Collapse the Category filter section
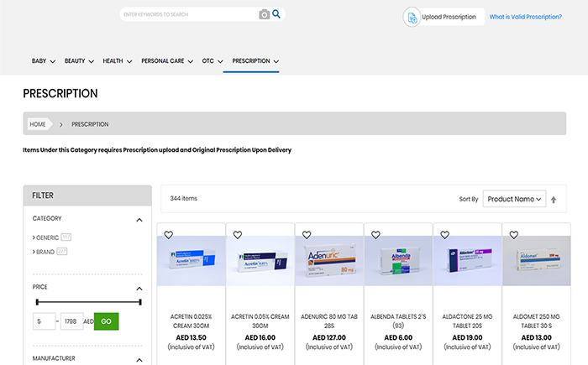The image size is (588, 365). tap(139, 220)
